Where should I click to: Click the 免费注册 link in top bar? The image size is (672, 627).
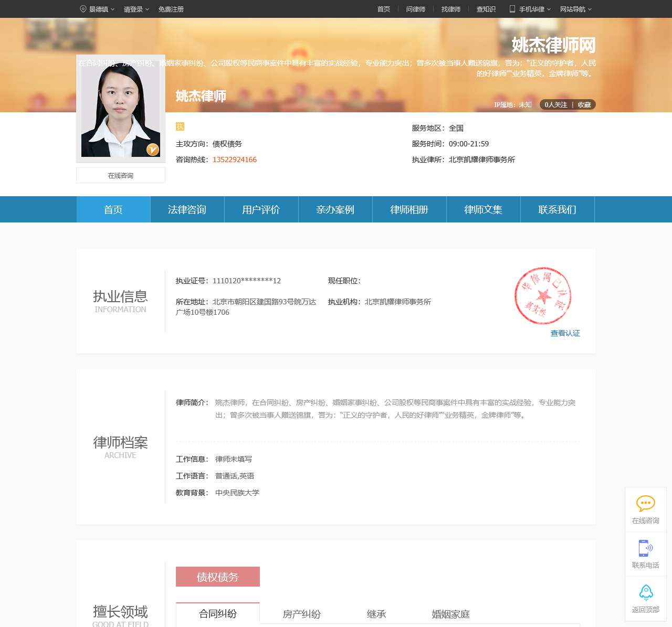[171, 9]
